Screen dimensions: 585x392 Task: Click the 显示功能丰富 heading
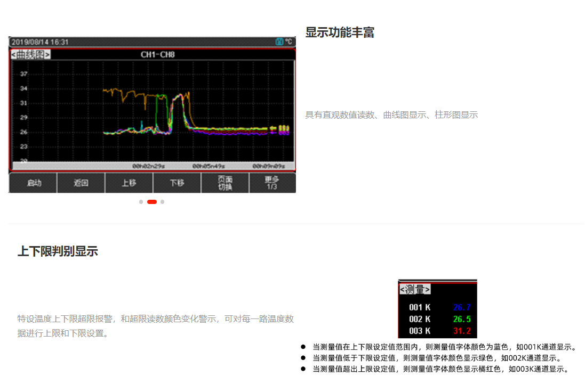point(340,32)
